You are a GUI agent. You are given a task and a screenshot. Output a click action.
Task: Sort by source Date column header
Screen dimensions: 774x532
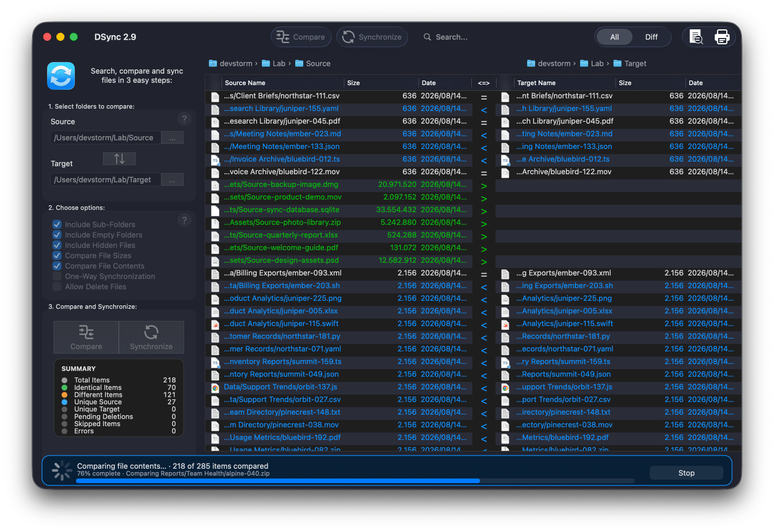pos(445,83)
